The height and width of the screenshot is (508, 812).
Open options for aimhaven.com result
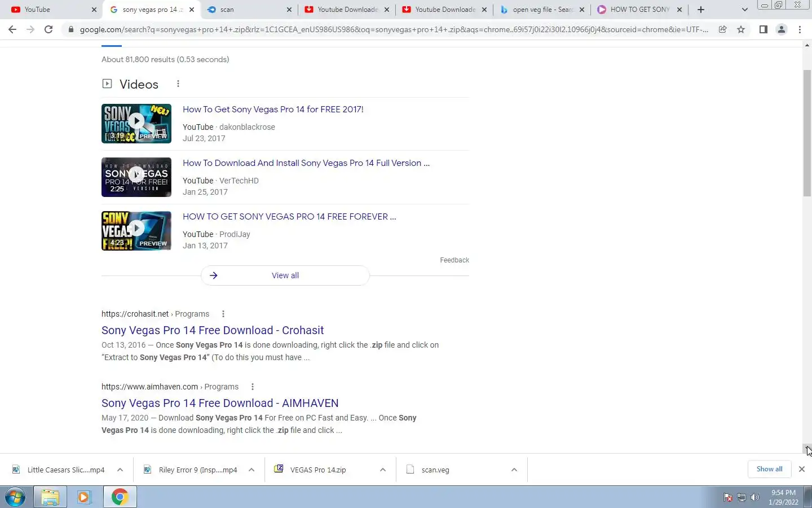(253, 387)
